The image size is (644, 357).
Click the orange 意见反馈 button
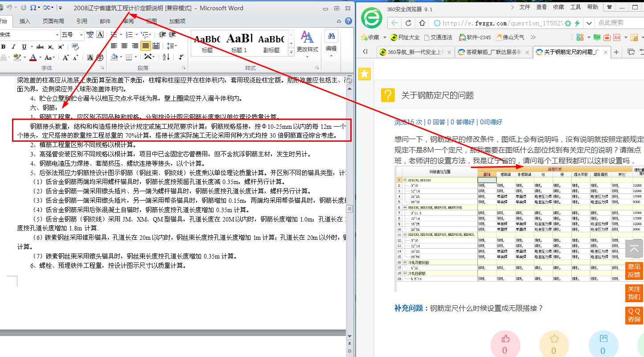coord(634,271)
